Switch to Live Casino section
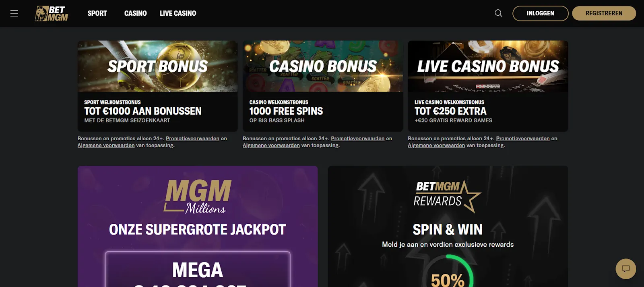 click(x=178, y=13)
